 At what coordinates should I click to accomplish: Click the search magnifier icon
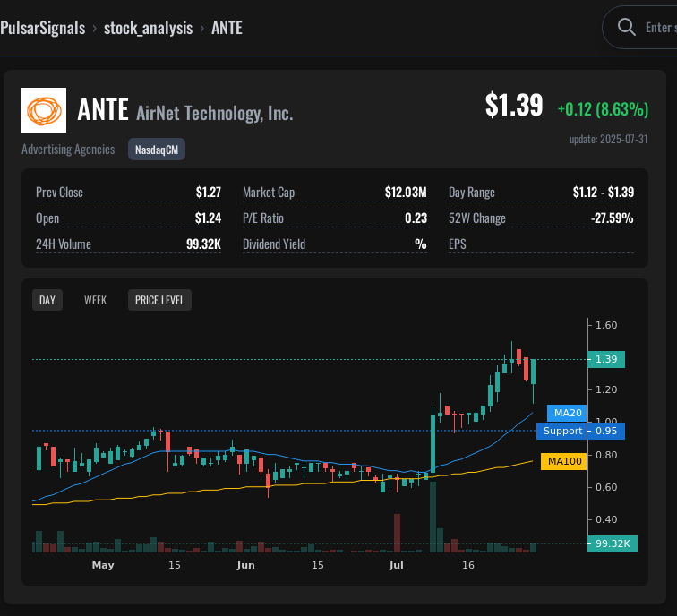pos(626,27)
